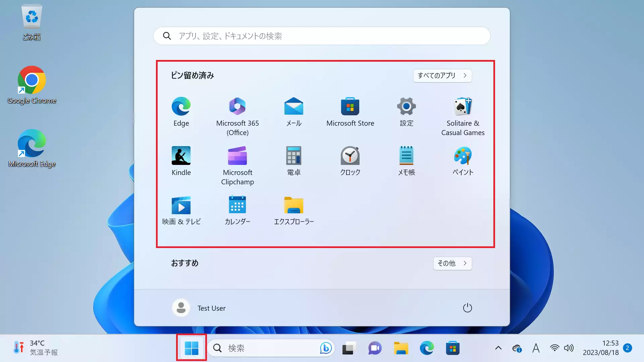
Task: Open the Test User account menu
Action: (199, 308)
